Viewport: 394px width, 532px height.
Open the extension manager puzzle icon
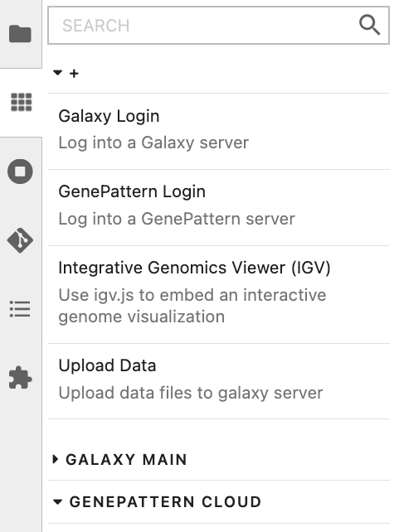click(21, 377)
